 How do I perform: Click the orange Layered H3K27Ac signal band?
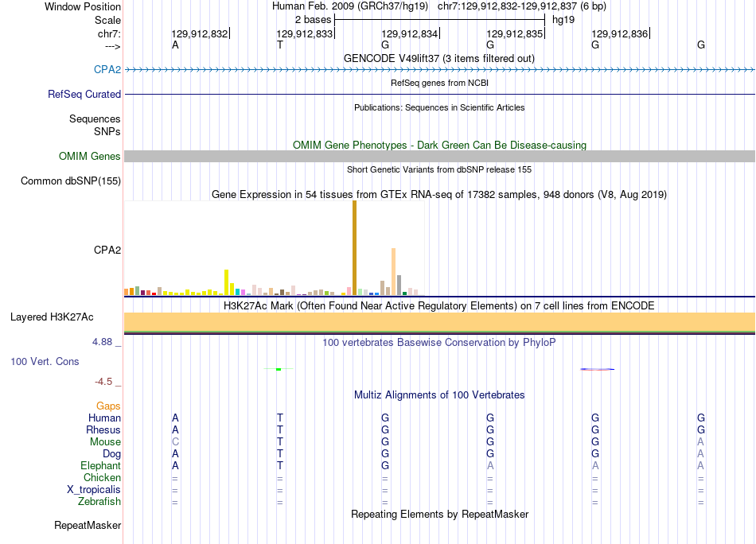point(440,322)
